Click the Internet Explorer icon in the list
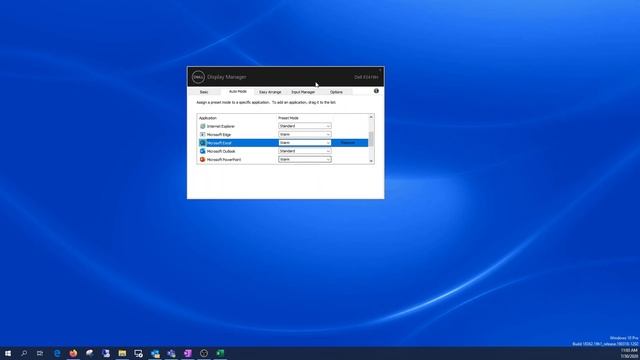Image resolution: width=640 pixels, height=360 pixels. [x=202, y=126]
